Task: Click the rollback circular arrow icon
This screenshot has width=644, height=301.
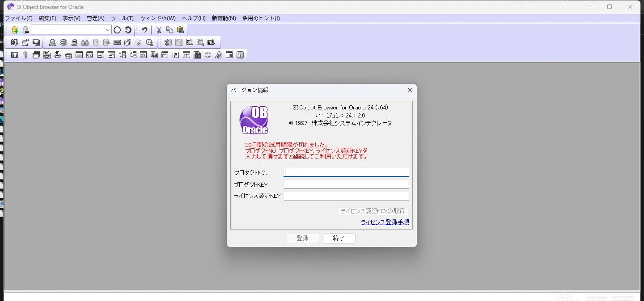Action: 128,30
